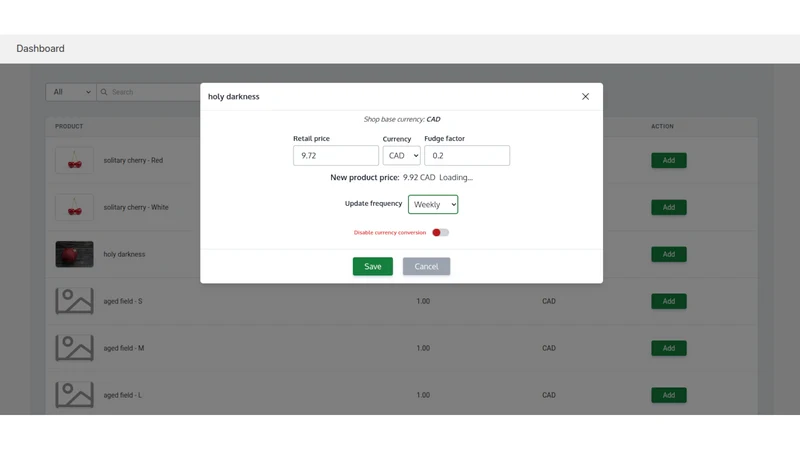Open the Update frequency Weekly dropdown

[433, 204]
